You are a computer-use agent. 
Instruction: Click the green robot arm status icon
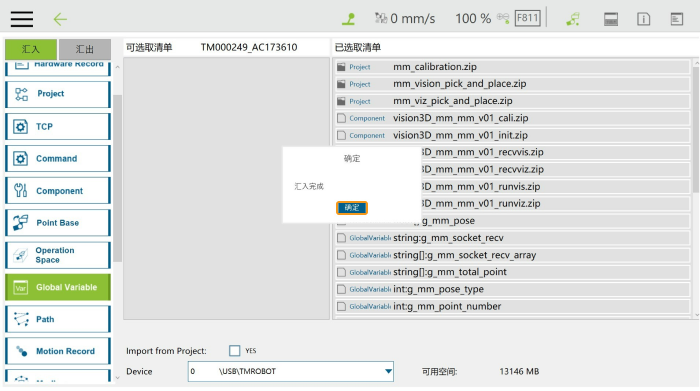coord(349,19)
